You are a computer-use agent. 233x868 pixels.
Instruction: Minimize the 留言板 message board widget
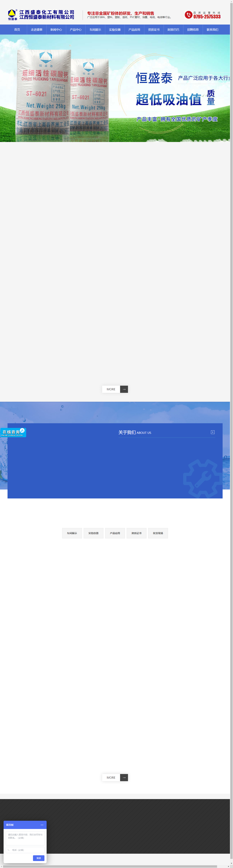coord(42,825)
